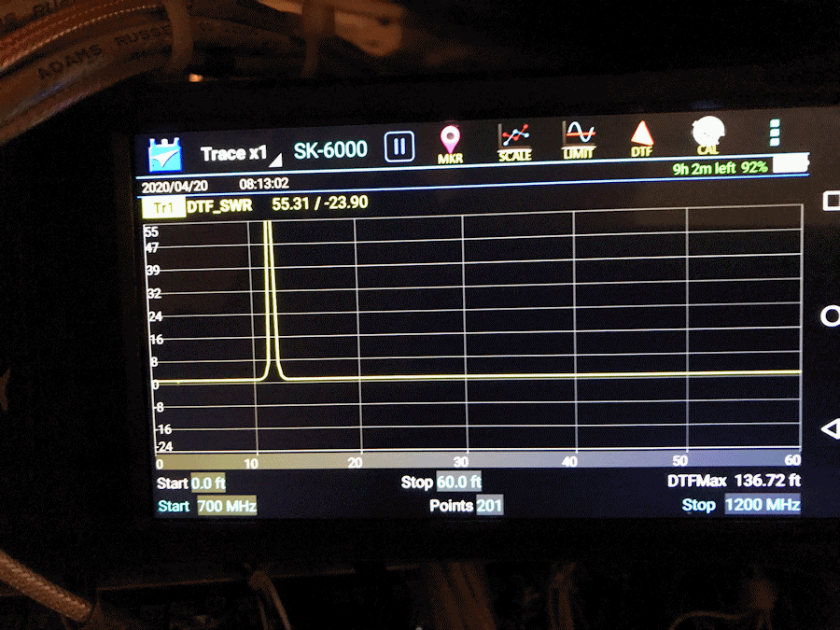Expand the Trace x1 dropdown
Image resolution: width=840 pixels, height=630 pixels.
tap(240, 153)
